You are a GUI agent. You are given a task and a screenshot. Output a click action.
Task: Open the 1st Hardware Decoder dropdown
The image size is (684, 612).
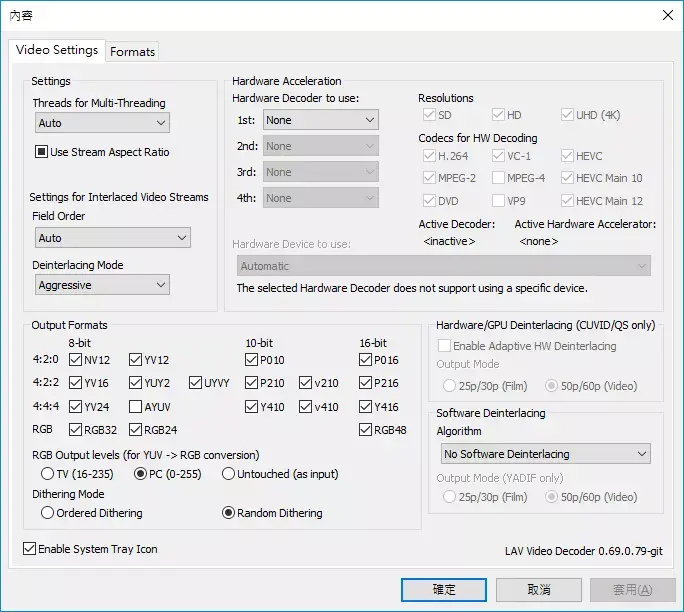coord(321,120)
